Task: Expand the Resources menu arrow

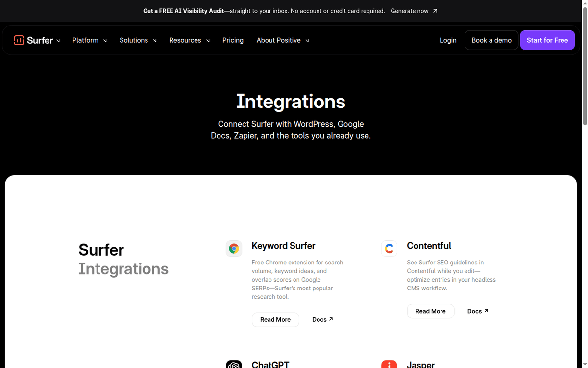Action: (208, 41)
